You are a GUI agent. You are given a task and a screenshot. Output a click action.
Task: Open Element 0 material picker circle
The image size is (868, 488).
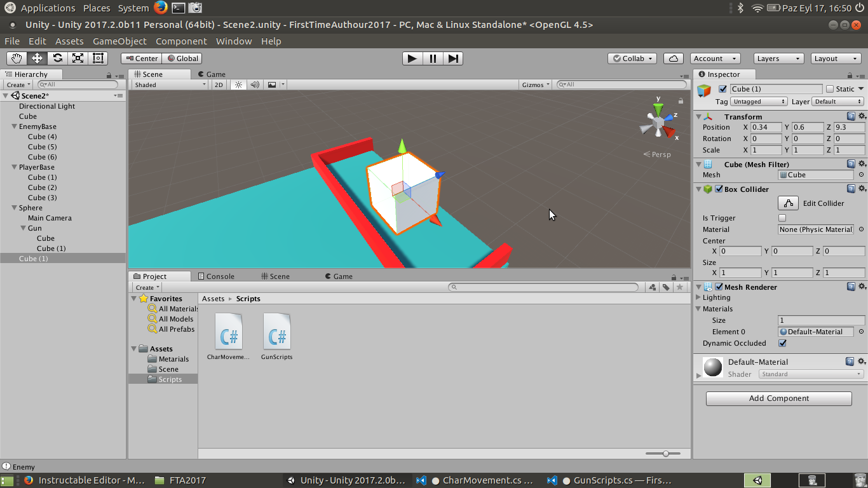[861, 332]
